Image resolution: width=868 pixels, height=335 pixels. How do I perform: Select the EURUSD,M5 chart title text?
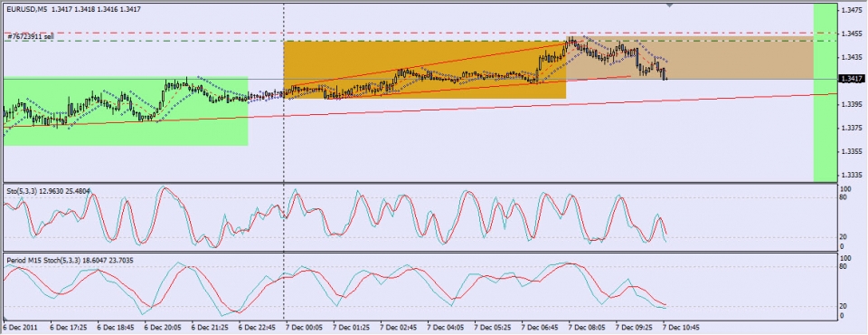[26, 9]
